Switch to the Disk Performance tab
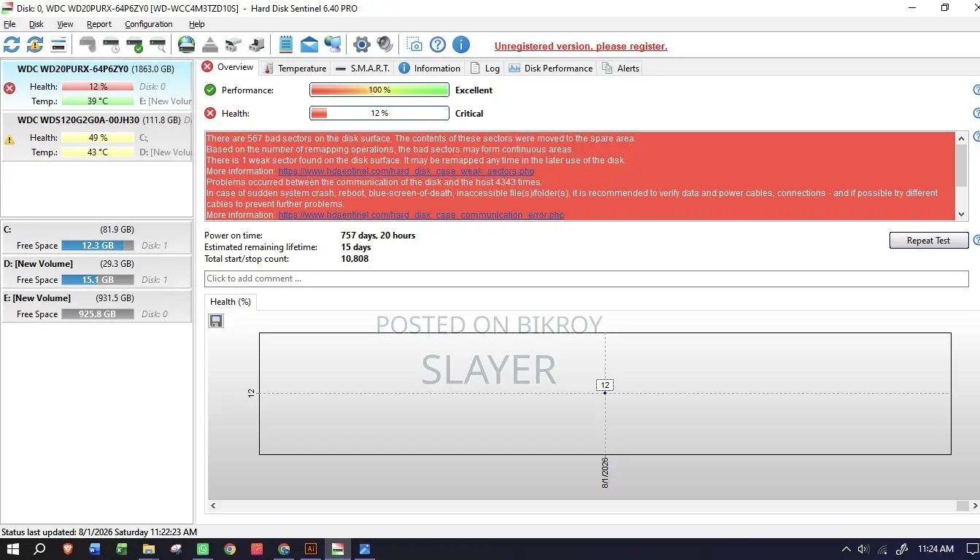The height and width of the screenshot is (560, 980). pos(550,69)
